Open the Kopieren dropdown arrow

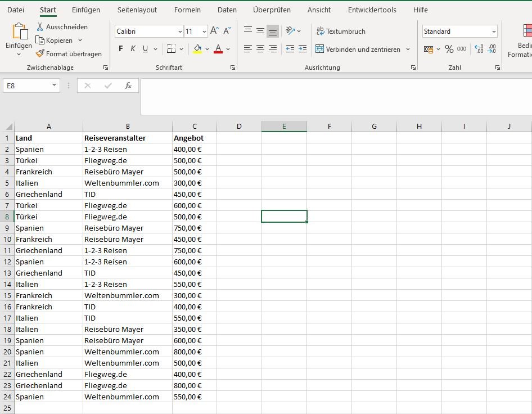click(x=80, y=40)
